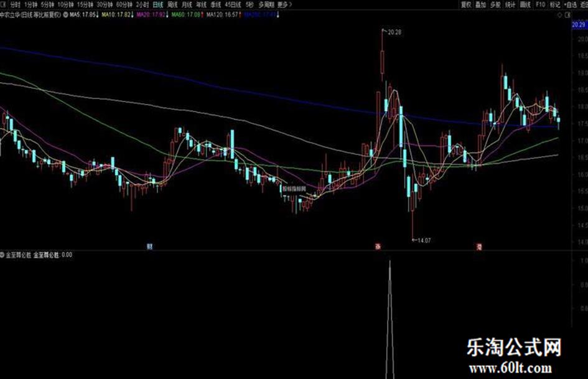Viewport: 588px width, 379px height.
Task: Switch to the 周线 weekly chart
Action: 172,4
